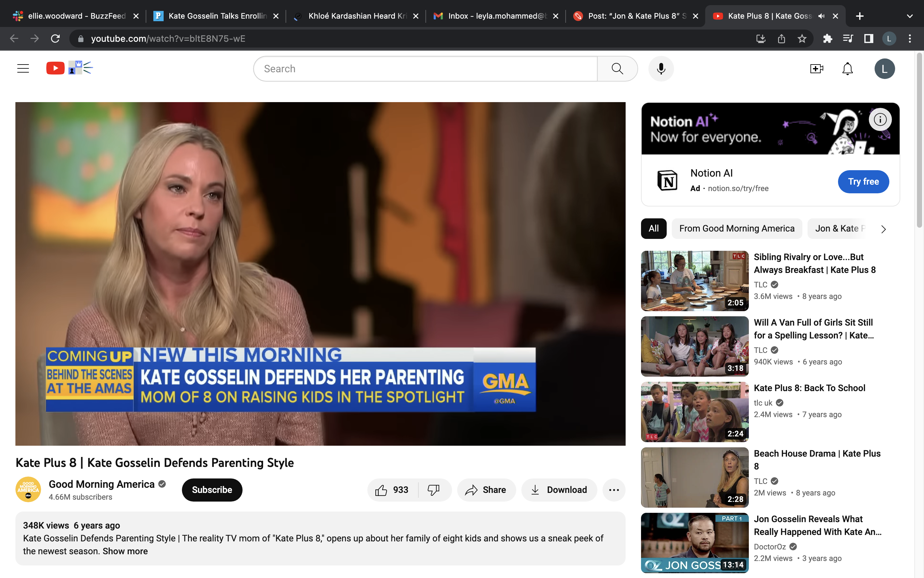Expand description with Show more
This screenshot has height=578, width=924.
click(125, 551)
